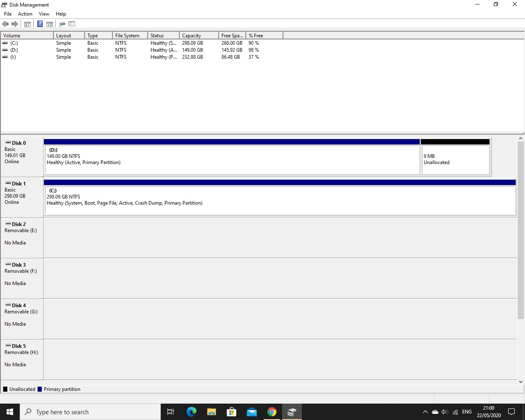Click the Disk 0 drive icon
525x420 pixels.
click(8, 142)
